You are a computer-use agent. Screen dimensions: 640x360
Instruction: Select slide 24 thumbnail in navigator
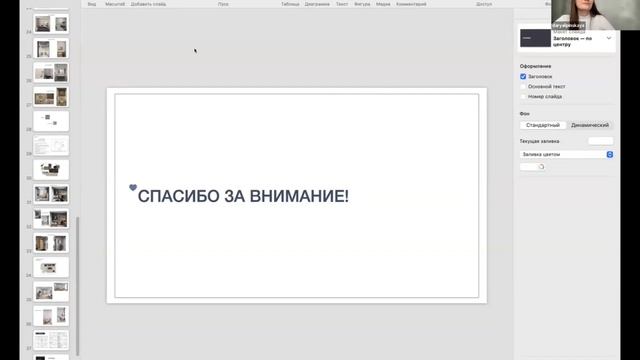pyautogui.click(x=51, y=24)
